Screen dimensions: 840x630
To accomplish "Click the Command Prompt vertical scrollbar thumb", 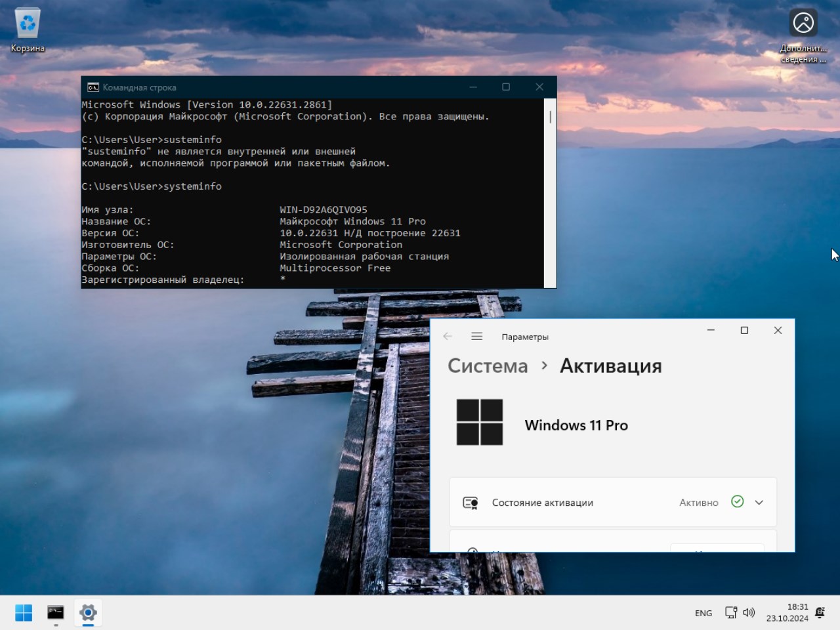I will coord(550,117).
